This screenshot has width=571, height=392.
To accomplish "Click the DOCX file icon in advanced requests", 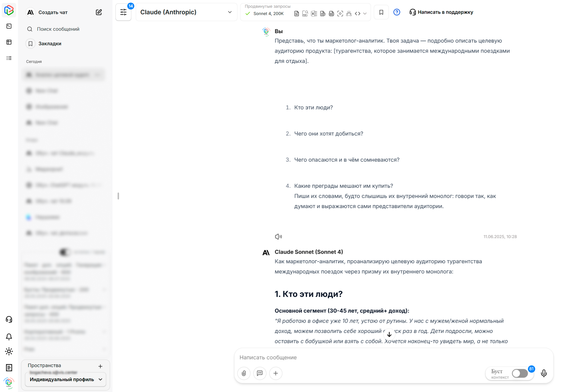I will coord(331,14).
